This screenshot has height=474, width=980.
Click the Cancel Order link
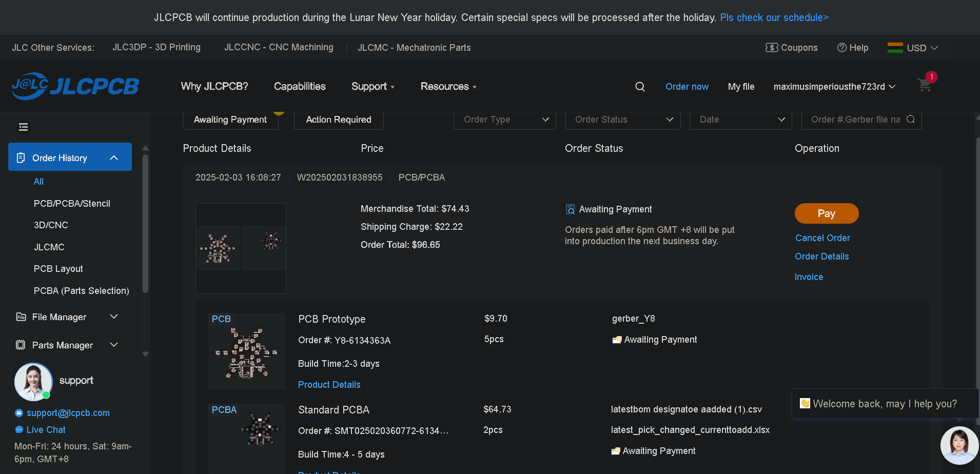click(x=822, y=238)
